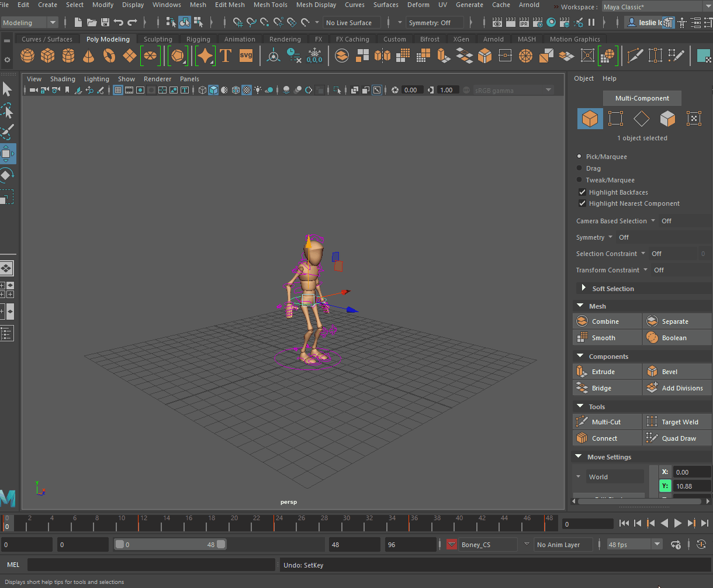The width and height of the screenshot is (713, 588).
Task: Create a polygon sphere from the shelf
Action: [26, 56]
